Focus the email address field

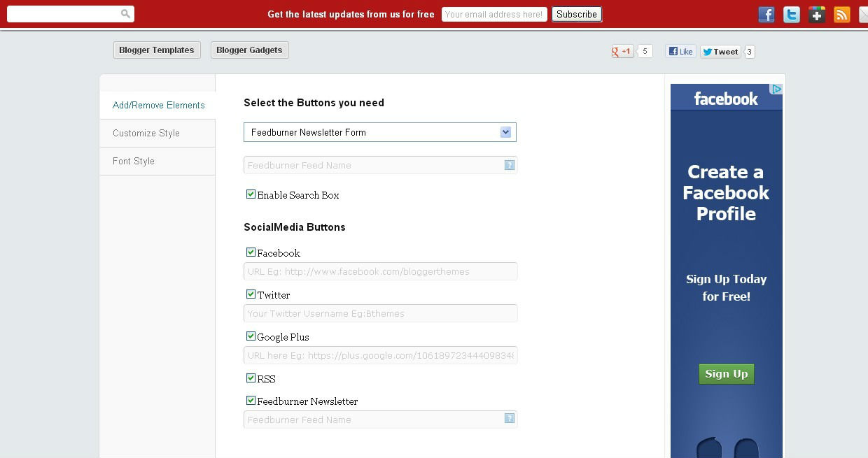pos(494,14)
